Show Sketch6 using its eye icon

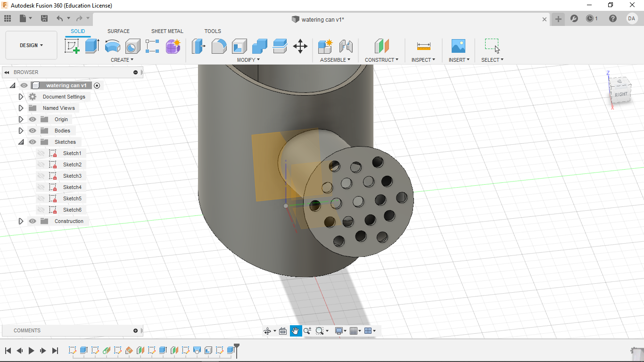pos(41,210)
